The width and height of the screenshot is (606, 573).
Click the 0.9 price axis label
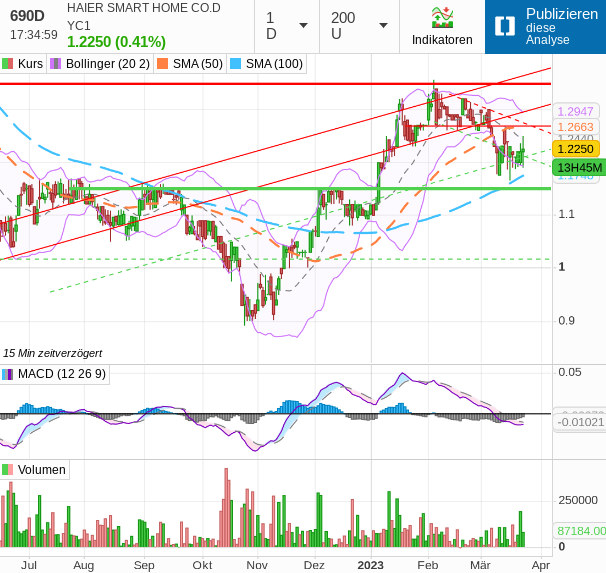pos(566,321)
